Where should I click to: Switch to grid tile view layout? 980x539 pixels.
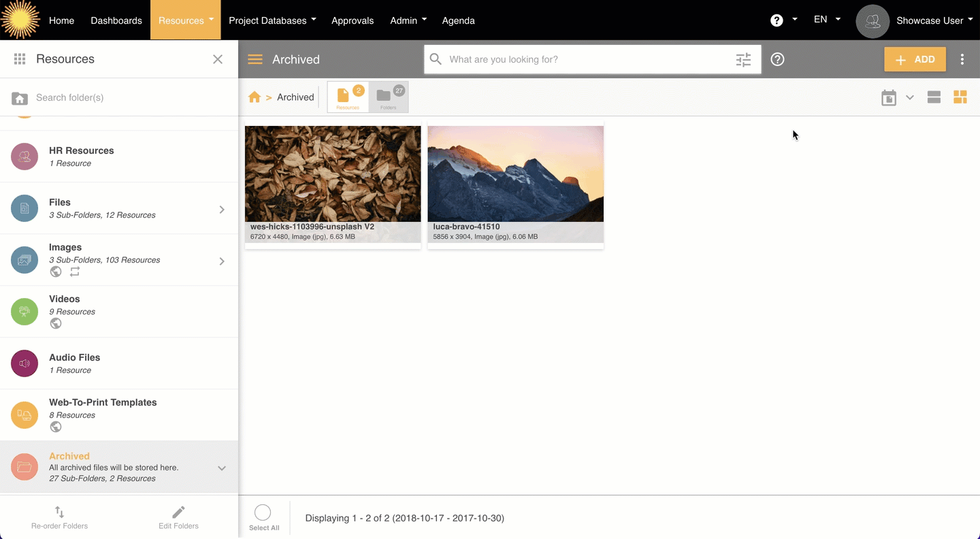click(x=960, y=97)
